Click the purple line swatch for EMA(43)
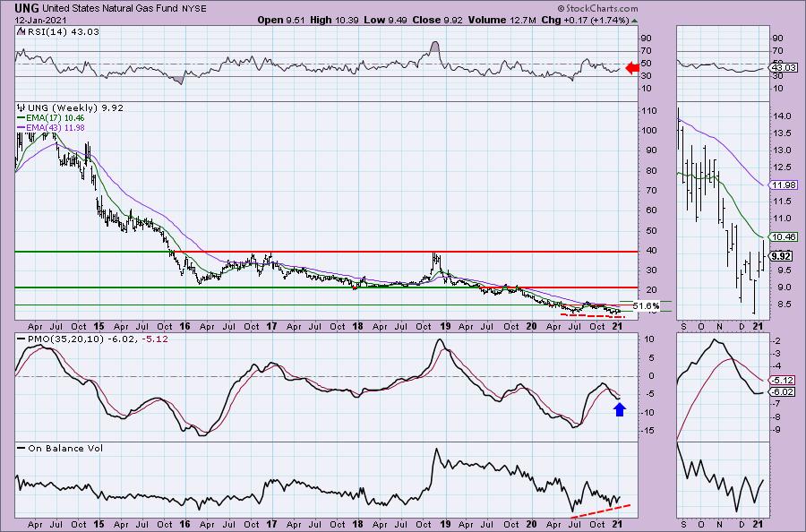806x532 pixels. pos(21,127)
